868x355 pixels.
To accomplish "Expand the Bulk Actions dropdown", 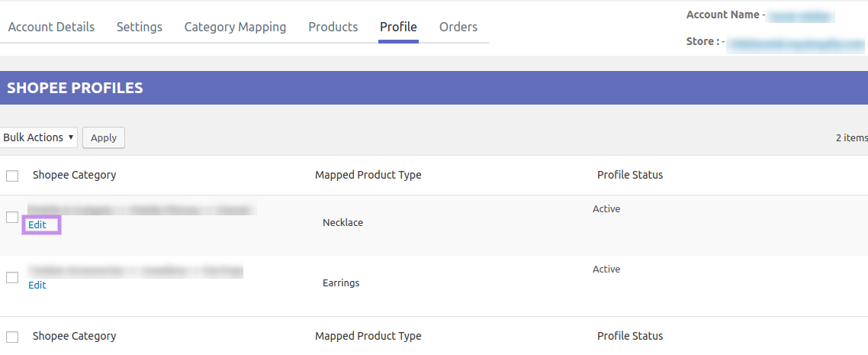I will [38, 137].
